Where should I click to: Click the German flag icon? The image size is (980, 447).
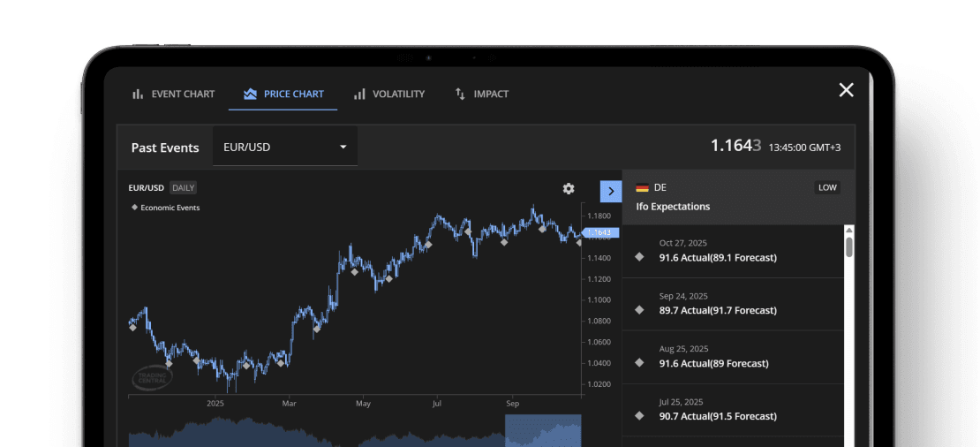642,188
